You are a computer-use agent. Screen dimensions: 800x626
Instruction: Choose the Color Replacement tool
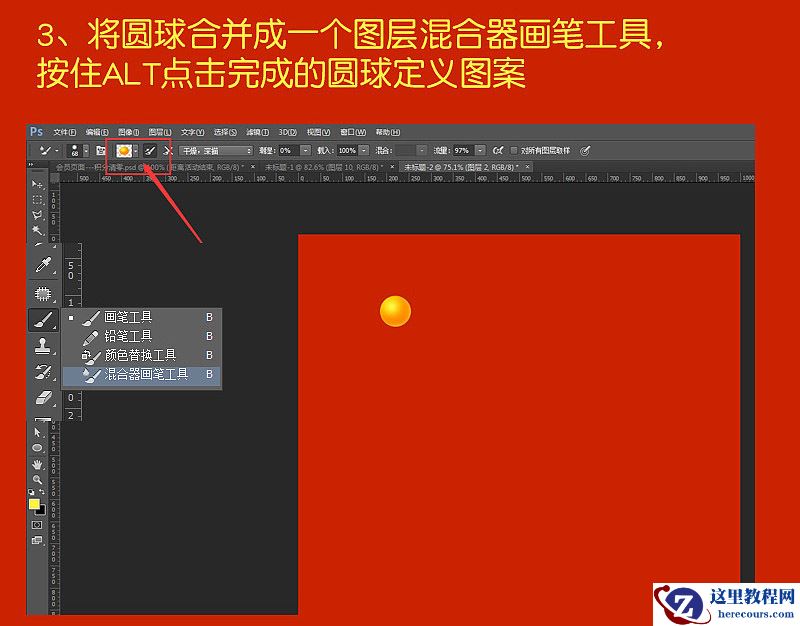140,356
